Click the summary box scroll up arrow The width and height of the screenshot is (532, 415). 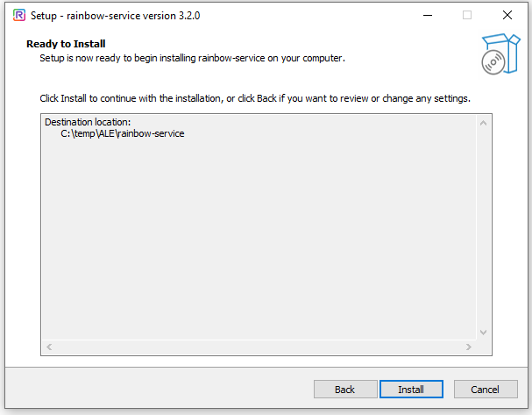click(482, 125)
